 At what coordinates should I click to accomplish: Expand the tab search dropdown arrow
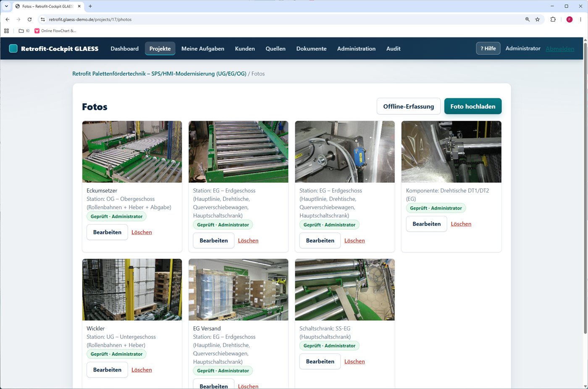click(x=6, y=6)
